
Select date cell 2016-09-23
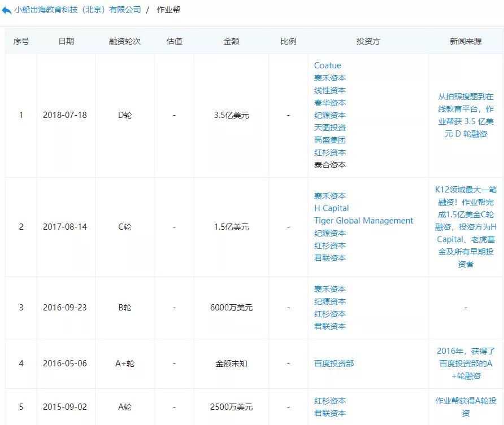click(65, 308)
